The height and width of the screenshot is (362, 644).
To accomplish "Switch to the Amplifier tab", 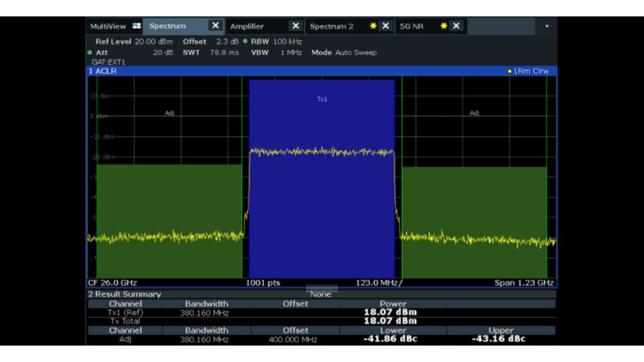I will (247, 26).
